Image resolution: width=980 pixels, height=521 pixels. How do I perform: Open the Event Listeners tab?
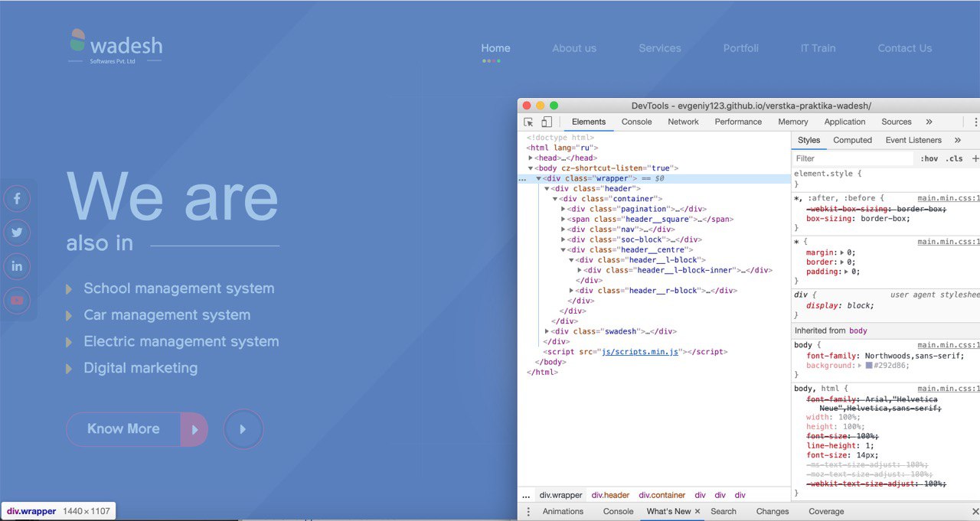coord(913,140)
